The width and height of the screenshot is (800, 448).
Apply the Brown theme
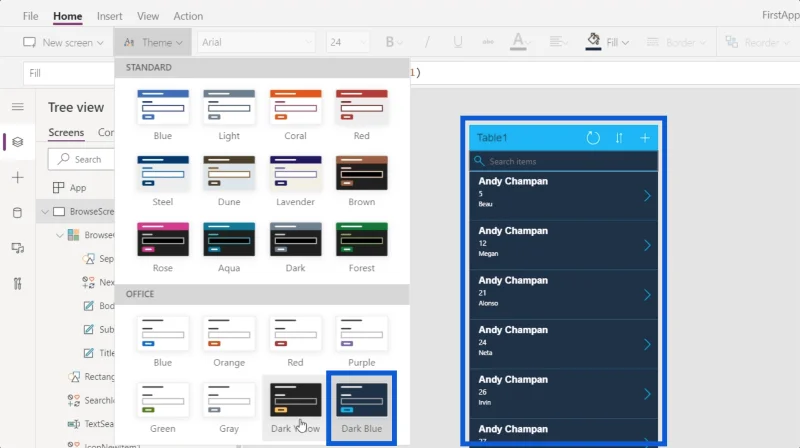(x=362, y=181)
